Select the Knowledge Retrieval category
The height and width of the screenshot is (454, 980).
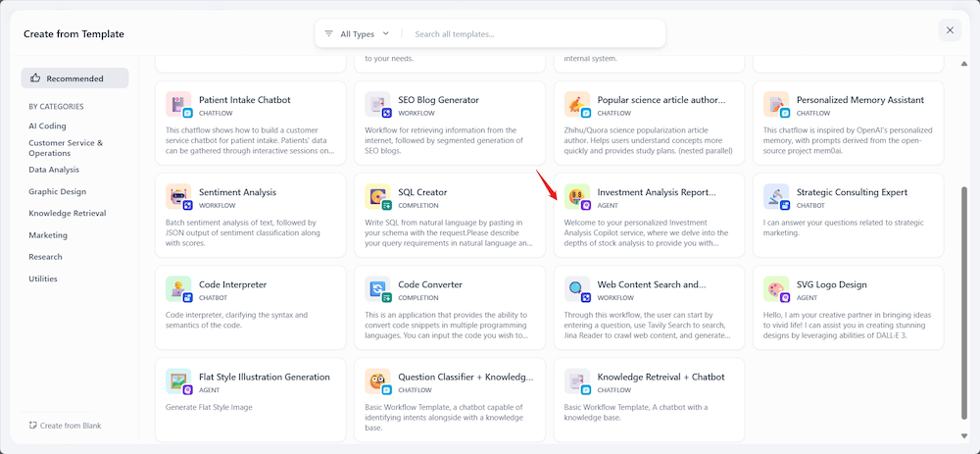coord(68,213)
